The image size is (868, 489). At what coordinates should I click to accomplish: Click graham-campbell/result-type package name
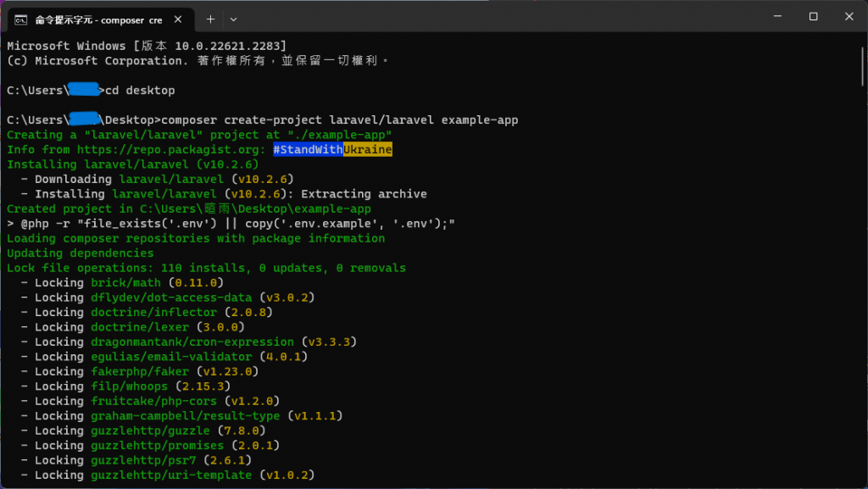tap(186, 416)
